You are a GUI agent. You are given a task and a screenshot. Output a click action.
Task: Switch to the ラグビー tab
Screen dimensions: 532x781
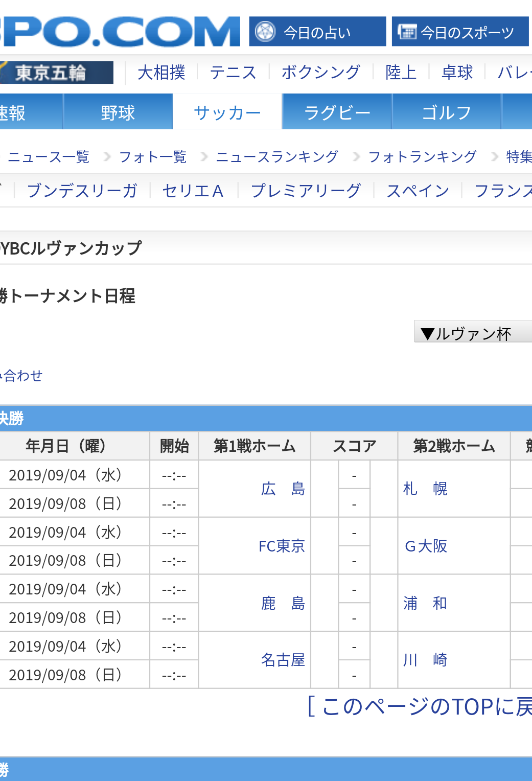(x=337, y=112)
